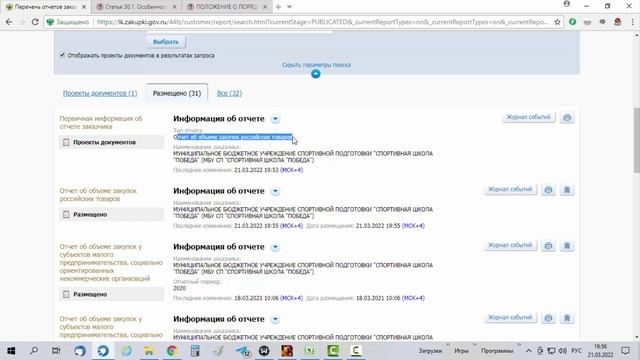The height and width of the screenshot is (360, 640).
Task: Expand 'Информация об отчете' for 2020 report
Action: 275,247
